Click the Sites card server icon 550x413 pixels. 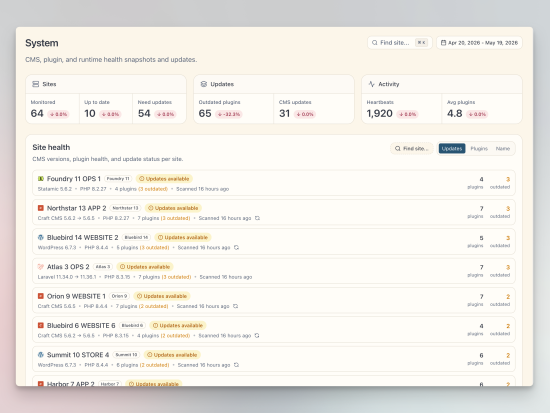[35, 84]
